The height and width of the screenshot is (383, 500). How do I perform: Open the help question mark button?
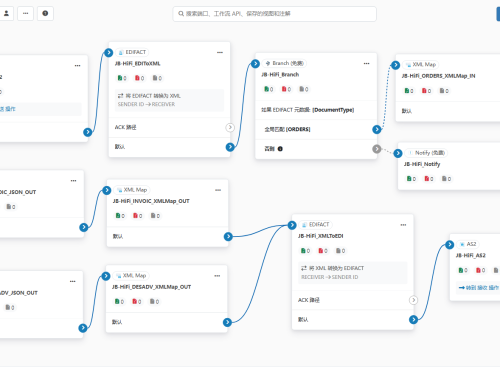[45, 14]
